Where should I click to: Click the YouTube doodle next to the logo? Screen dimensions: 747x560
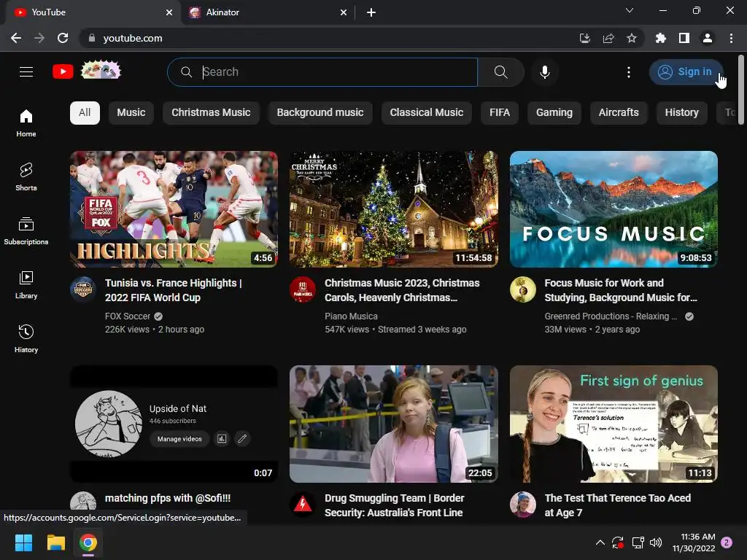tap(101, 71)
